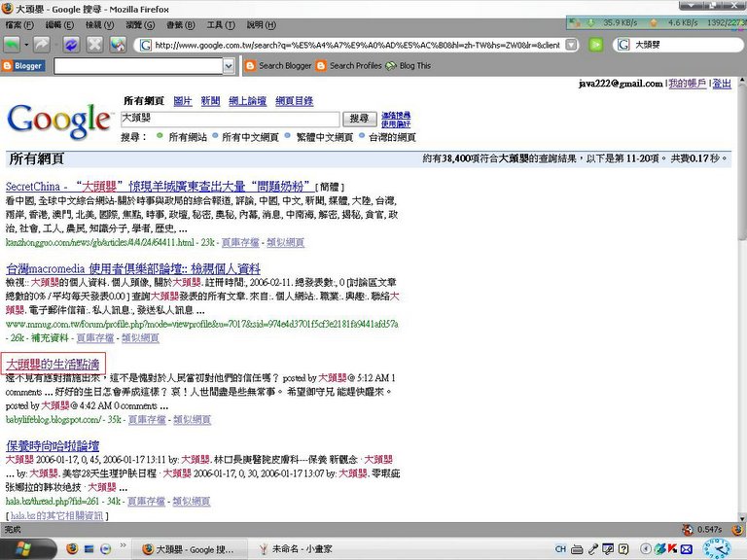Click Search Profiles toolbar button
This screenshot has height=560, width=747.
(349, 66)
